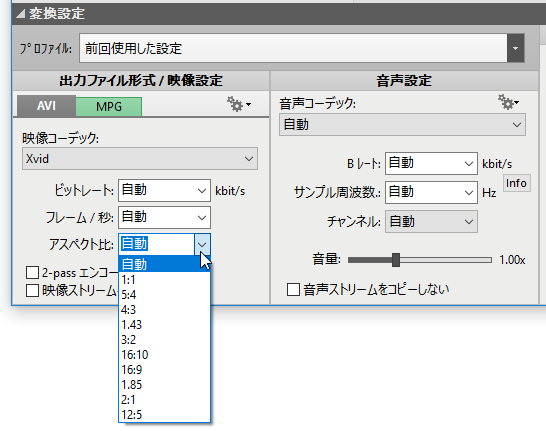Select 4:3 aspect ratio
Viewport: 546px width, 431px height.
click(164, 309)
